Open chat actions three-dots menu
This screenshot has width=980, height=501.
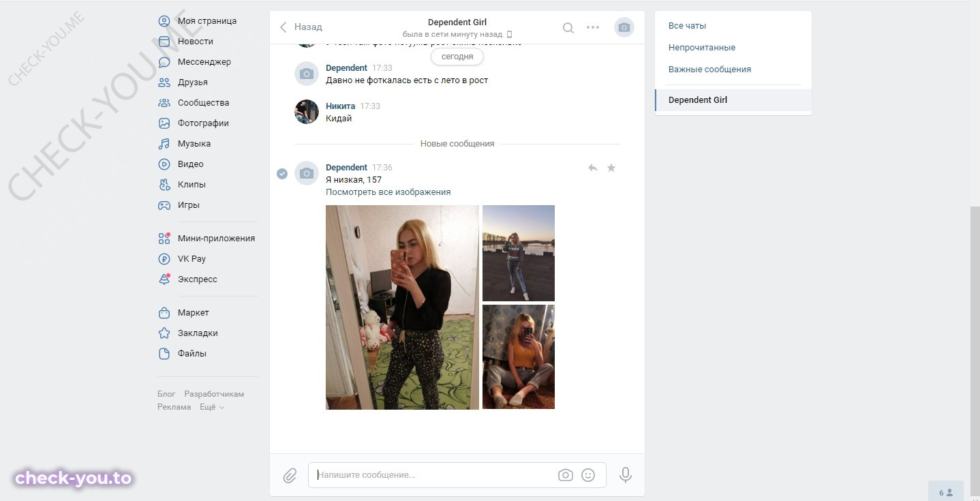tap(593, 28)
